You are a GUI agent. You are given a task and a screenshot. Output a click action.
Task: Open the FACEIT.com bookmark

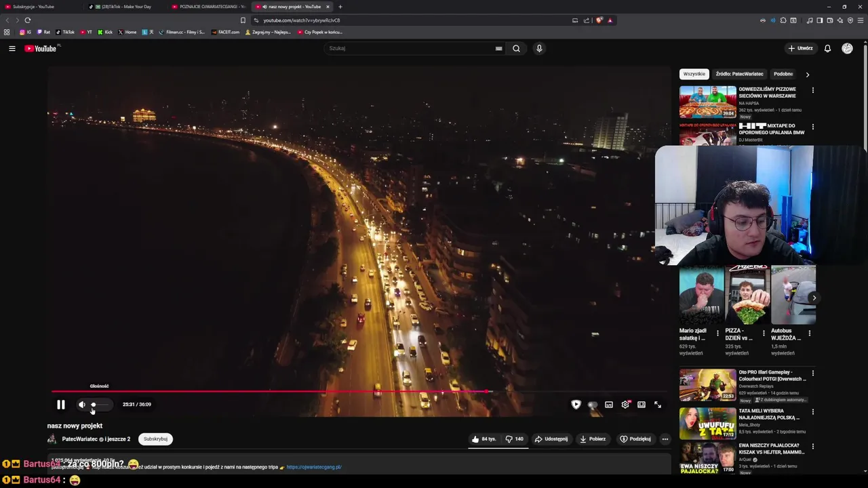pyautogui.click(x=226, y=32)
